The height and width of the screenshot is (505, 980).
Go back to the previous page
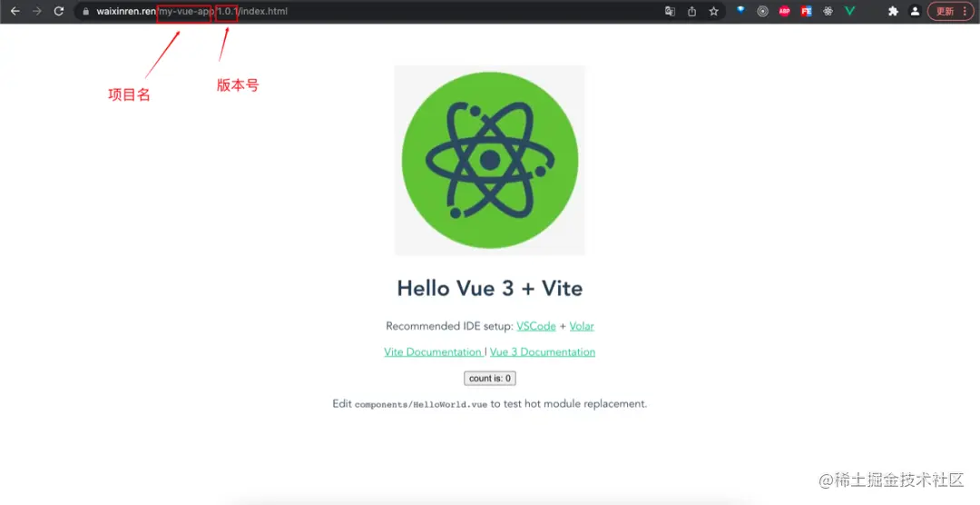pyautogui.click(x=15, y=11)
